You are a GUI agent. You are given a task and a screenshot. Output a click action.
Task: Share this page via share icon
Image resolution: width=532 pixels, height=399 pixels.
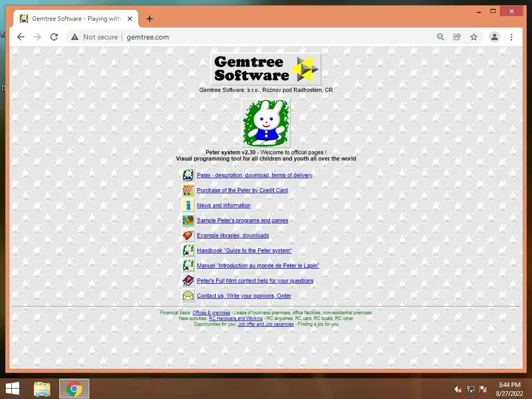click(457, 37)
